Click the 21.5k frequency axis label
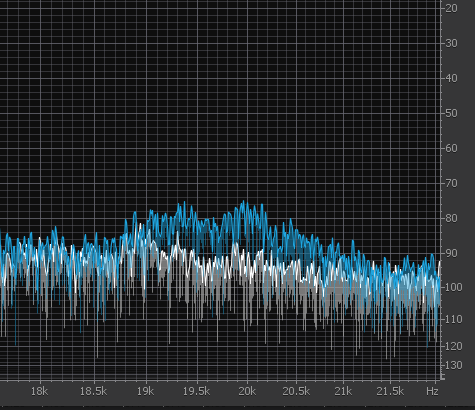Screen dimensions: 475x410 tap(390, 391)
